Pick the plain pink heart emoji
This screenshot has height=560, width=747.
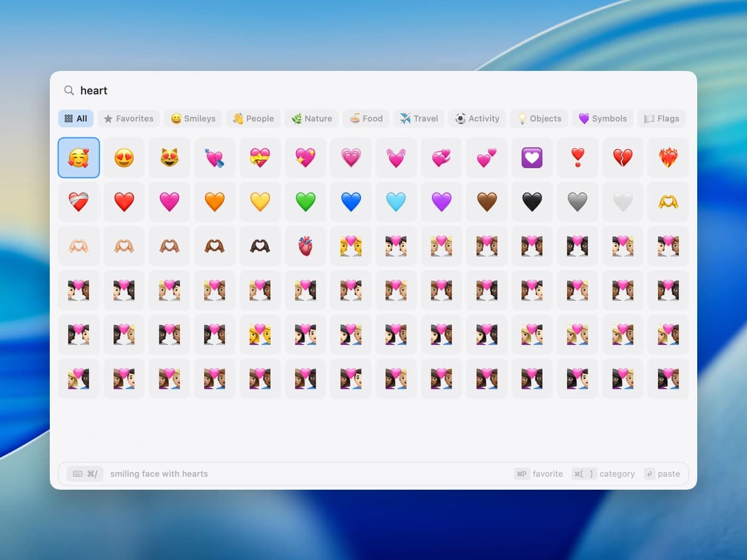coord(169,202)
